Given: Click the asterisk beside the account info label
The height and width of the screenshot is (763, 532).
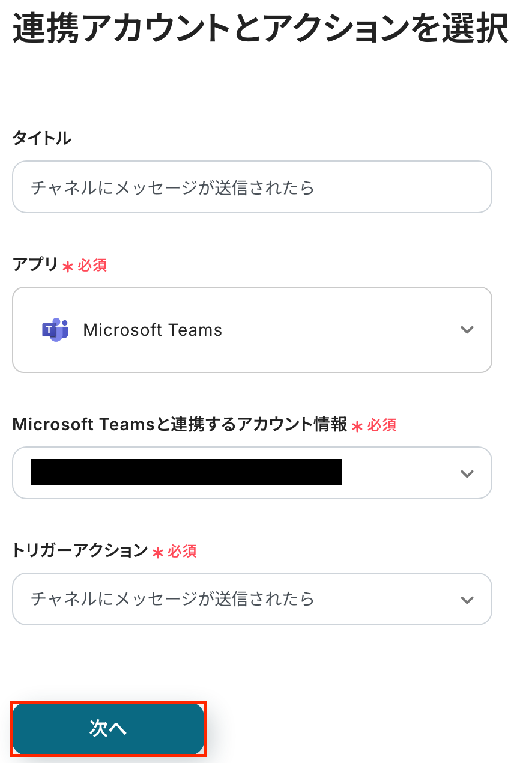Looking at the screenshot, I should coord(357,427).
